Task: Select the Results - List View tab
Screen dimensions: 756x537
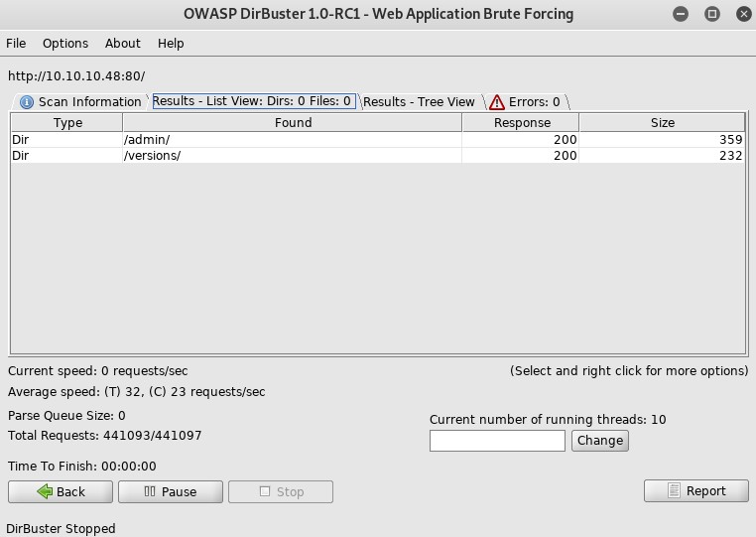Action: 254,101
